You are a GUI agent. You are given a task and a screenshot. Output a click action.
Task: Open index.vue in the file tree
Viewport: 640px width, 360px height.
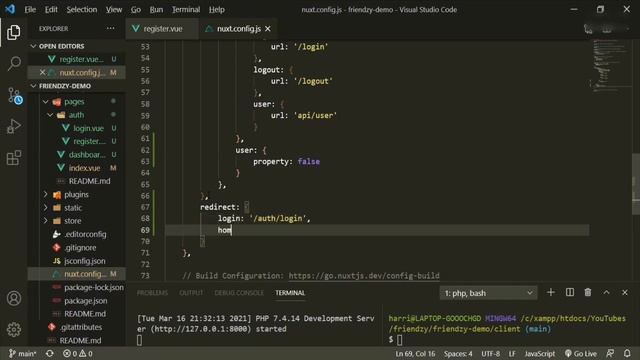[x=84, y=168]
